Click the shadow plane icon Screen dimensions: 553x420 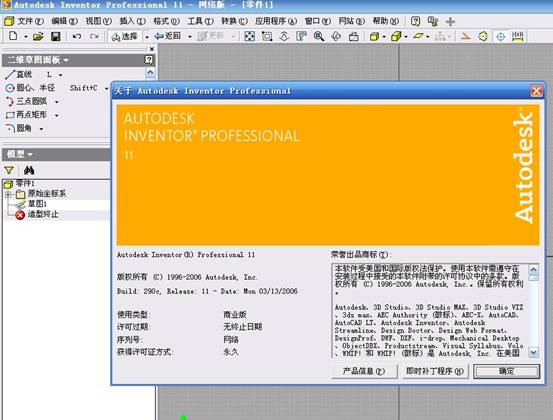click(x=418, y=36)
